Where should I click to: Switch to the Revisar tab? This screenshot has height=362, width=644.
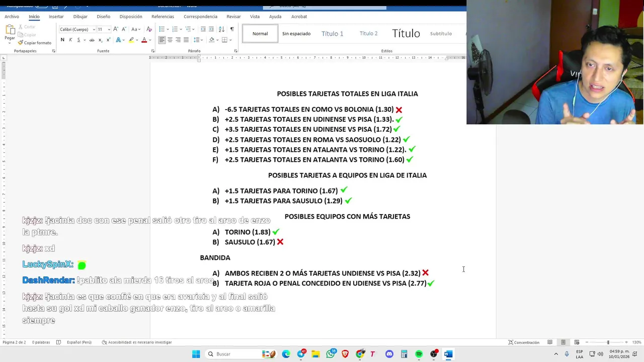coord(233,17)
